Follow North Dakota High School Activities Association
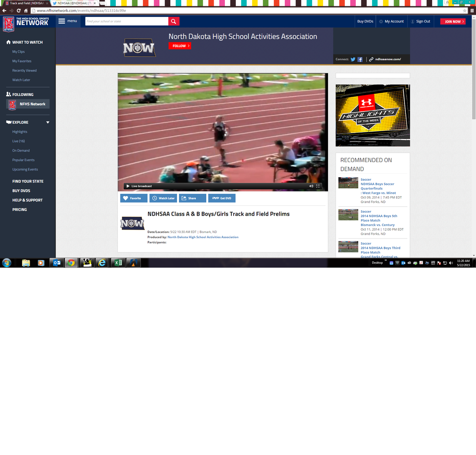 click(x=180, y=46)
